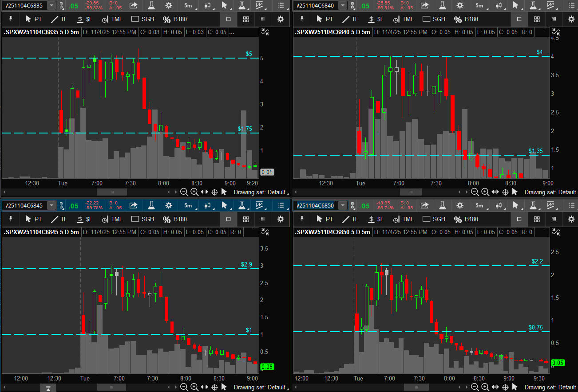Click crosshair pan icon under C6840 chart
The image size is (578, 392).
(x=505, y=192)
